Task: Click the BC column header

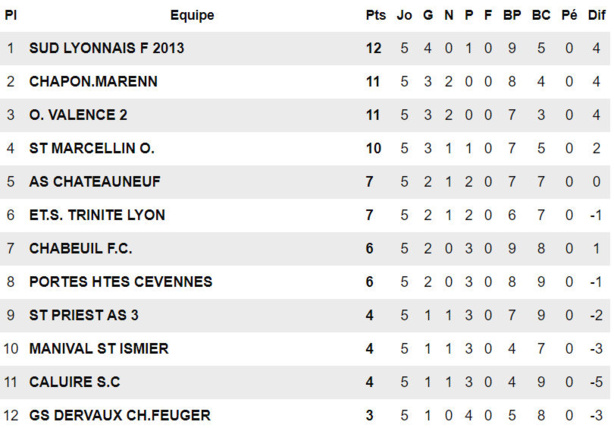Action: 541,15
